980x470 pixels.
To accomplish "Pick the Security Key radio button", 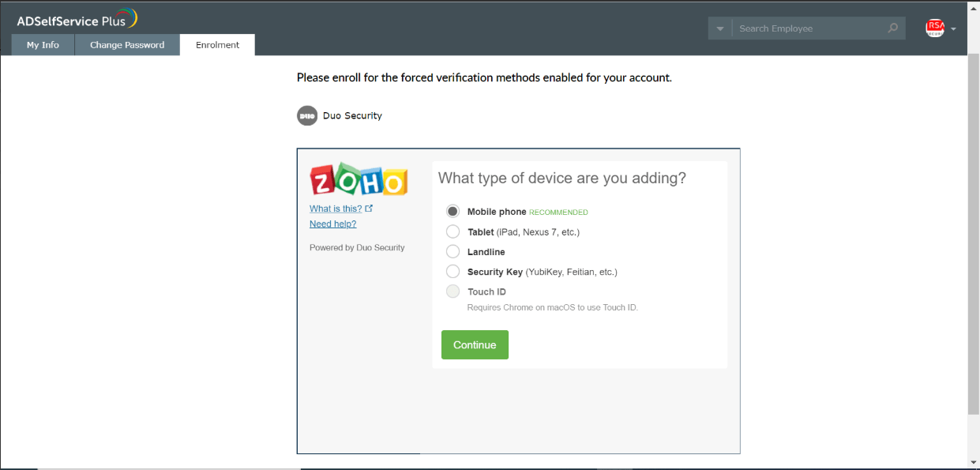I will (x=452, y=272).
